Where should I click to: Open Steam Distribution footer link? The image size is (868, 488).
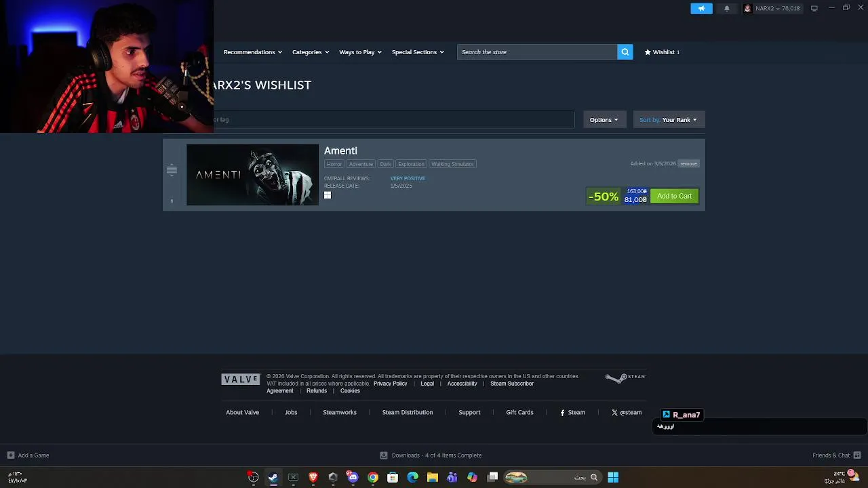pyautogui.click(x=407, y=412)
